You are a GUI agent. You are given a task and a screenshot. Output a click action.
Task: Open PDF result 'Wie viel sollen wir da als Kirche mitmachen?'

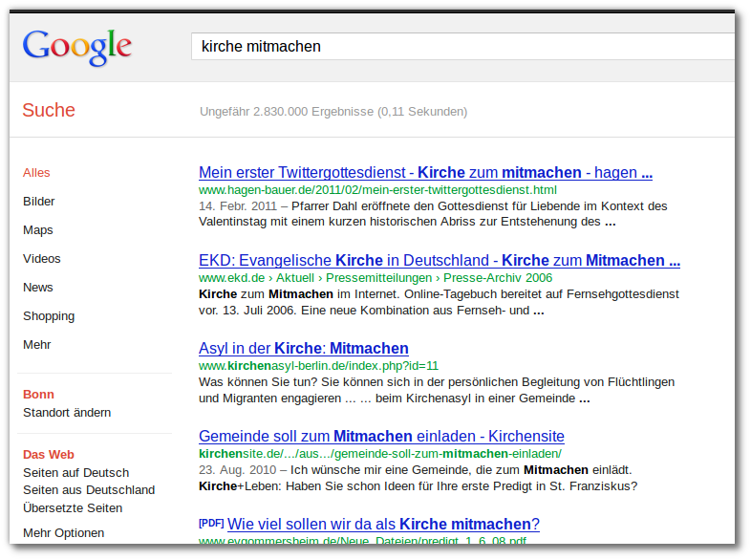tap(384, 524)
